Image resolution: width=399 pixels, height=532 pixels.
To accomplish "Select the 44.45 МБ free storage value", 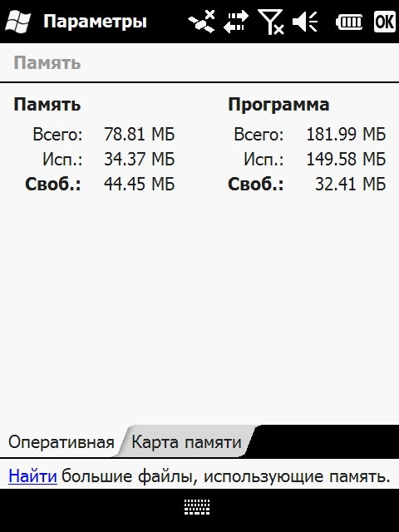I will [140, 184].
